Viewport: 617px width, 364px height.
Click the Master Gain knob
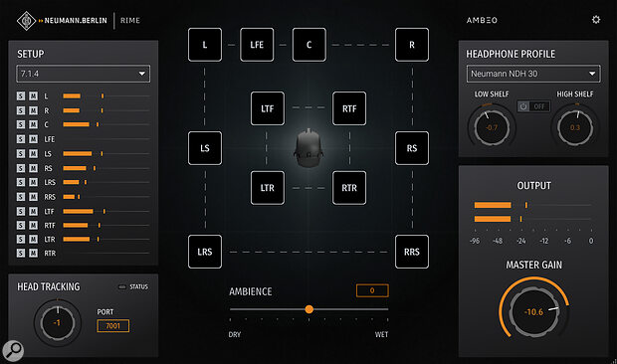(534, 311)
